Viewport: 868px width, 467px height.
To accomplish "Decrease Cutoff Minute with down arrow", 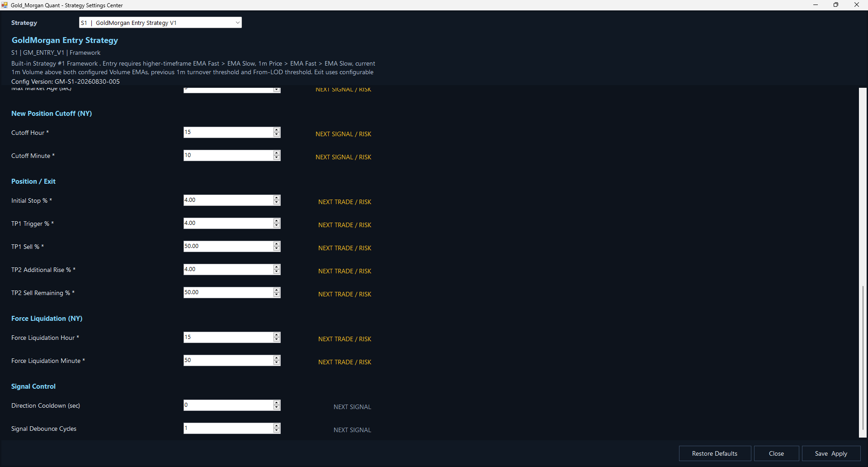I will click(x=277, y=158).
